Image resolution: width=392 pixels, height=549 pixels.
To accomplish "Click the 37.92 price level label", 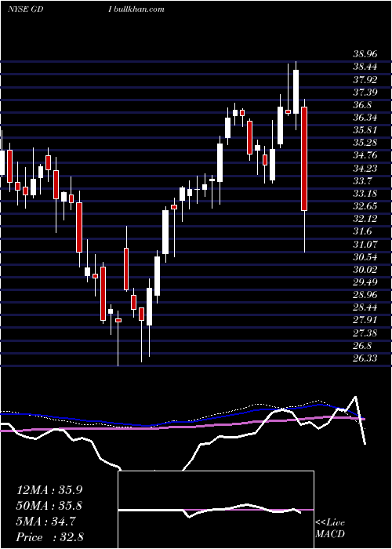I will (365, 79).
